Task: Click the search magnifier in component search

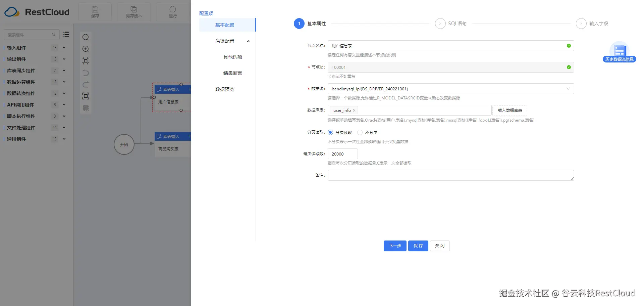Action: click(53, 35)
